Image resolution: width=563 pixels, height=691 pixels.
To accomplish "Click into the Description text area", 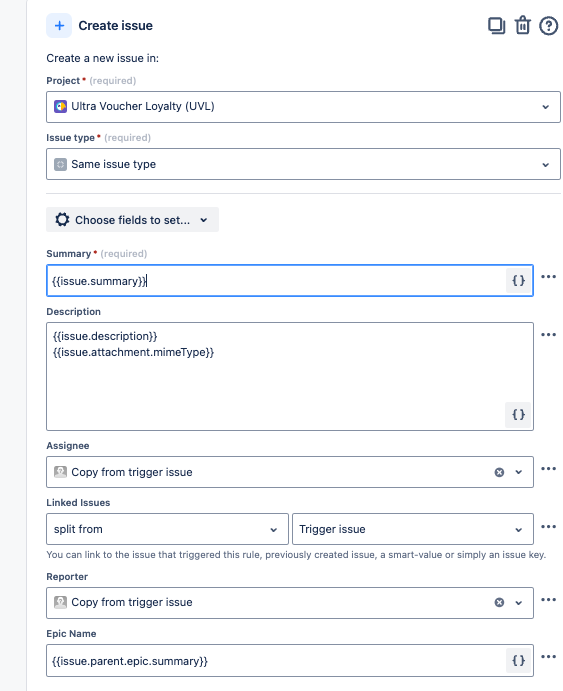I will coord(290,376).
